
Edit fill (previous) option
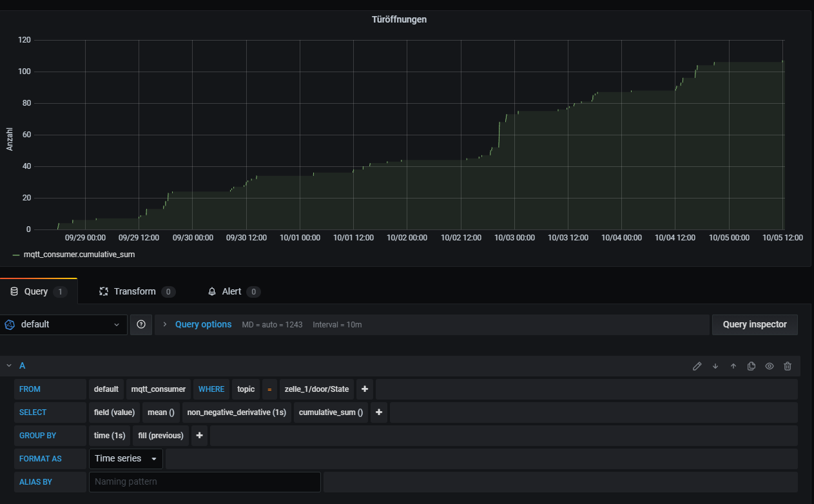161,436
